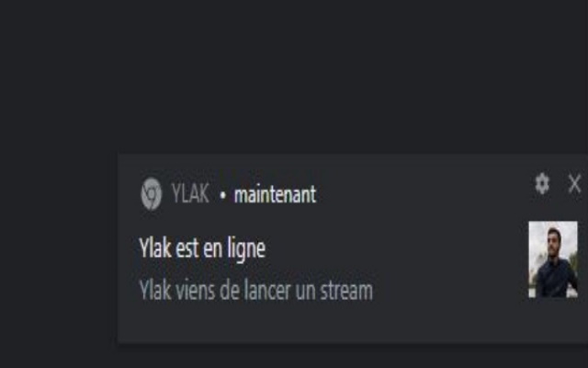The width and height of the screenshot is (588, 368).
Task: Open the streamer's profile picture thumbnail
Action: pos(553,259)
